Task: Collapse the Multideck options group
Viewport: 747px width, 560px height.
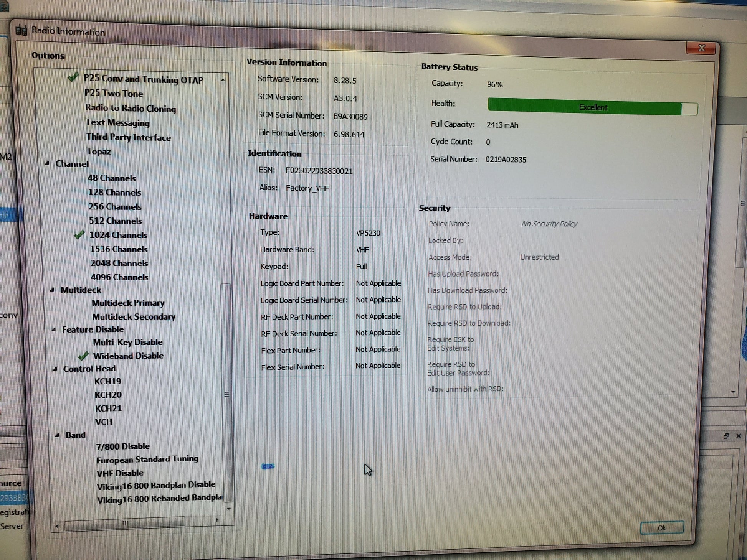Action: 53,290
